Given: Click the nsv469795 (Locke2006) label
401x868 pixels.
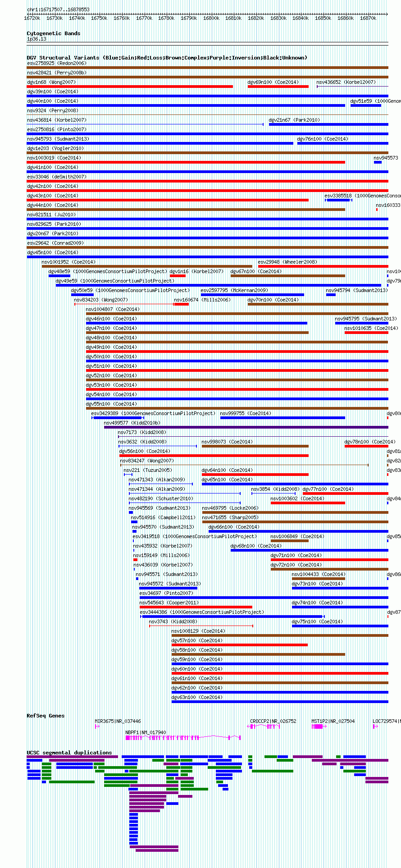Looking at the screenshot, I should coord(231,508).
